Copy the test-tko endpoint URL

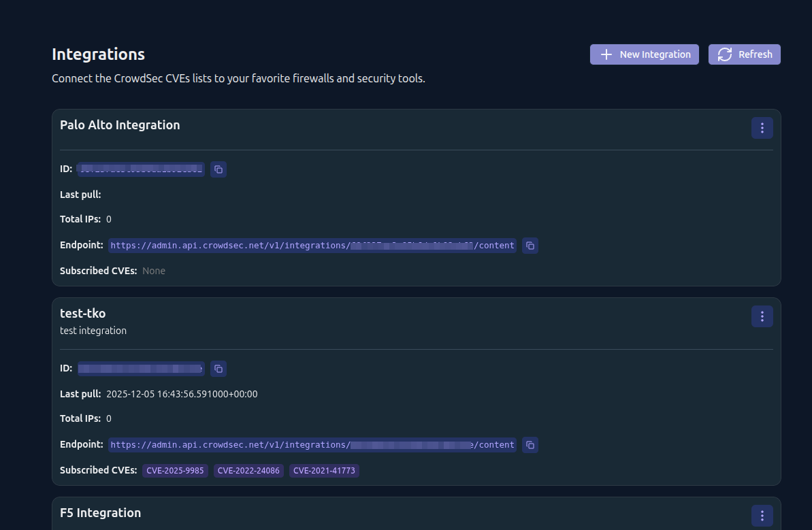click(530, 444)
